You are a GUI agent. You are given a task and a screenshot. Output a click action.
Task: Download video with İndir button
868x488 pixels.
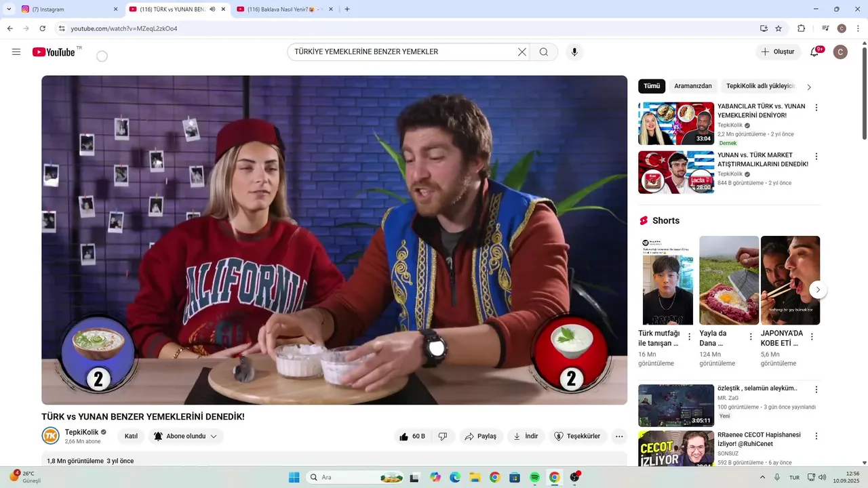click(526, 436)
